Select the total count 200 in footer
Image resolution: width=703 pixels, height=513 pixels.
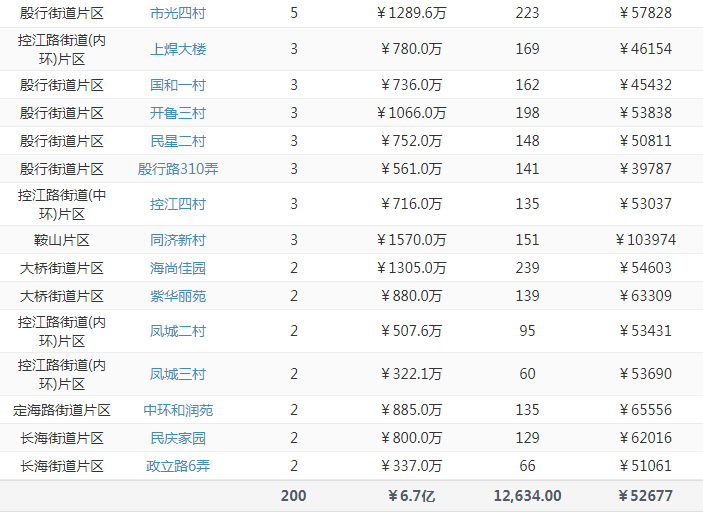point(294,496)
